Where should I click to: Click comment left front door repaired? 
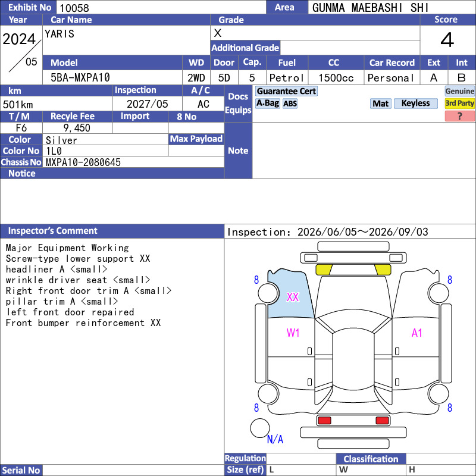pyautogui.click(x=70, y=312)
